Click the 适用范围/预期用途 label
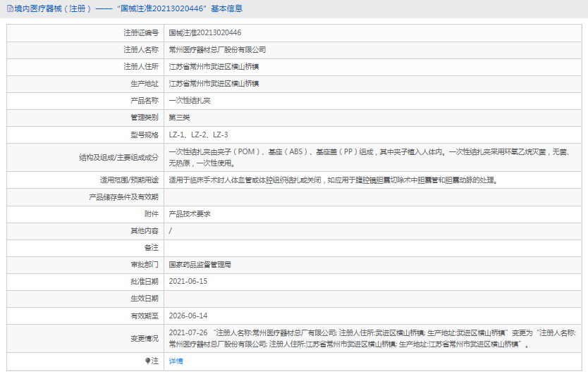The width and height of the screenshot is (588, 374). pyautogui.click(x=129, y=180)
